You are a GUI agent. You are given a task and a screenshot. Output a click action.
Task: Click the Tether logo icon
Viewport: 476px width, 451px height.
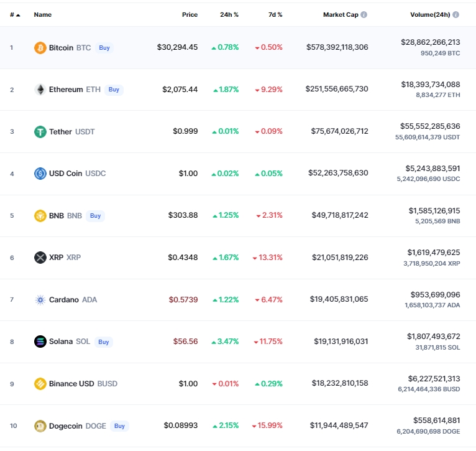pos(40,132)
